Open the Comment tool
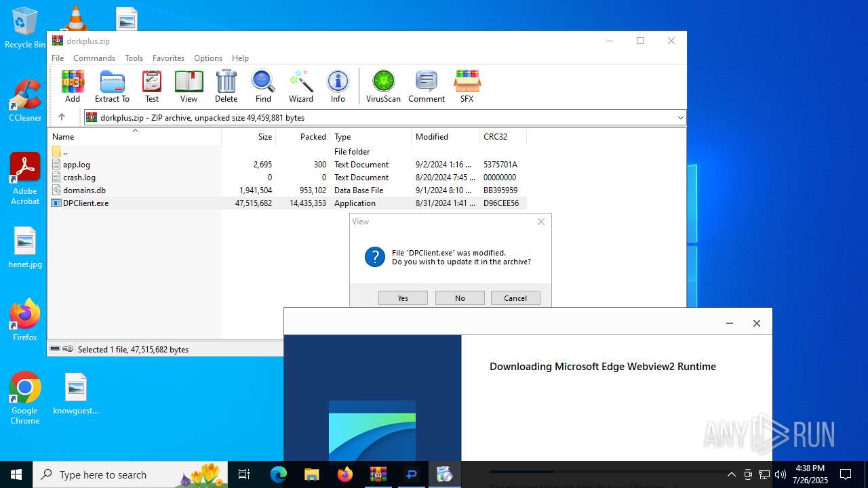The image size is (868, 488). tap(427, 86)
